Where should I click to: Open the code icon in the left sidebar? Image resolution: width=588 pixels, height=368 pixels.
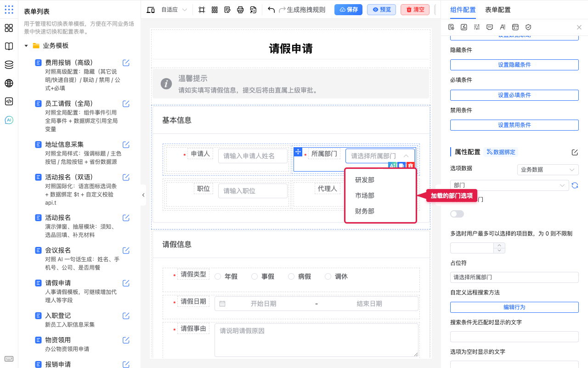tap(9, 102)
